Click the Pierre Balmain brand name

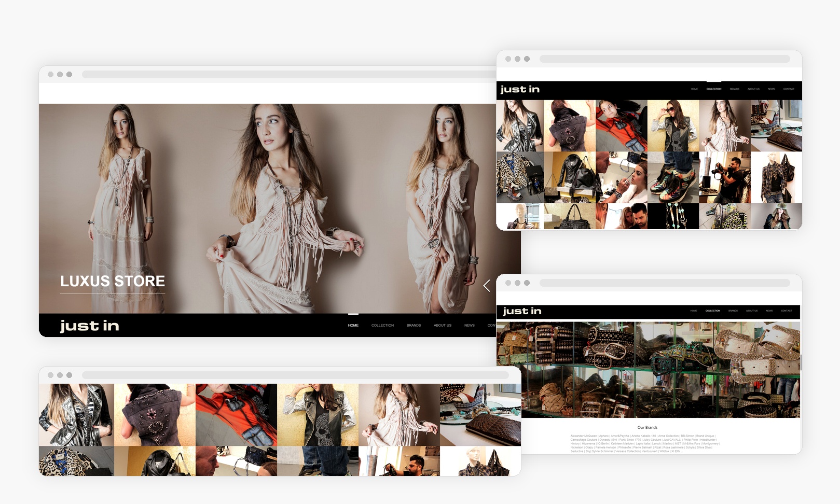tap(643, 447)
